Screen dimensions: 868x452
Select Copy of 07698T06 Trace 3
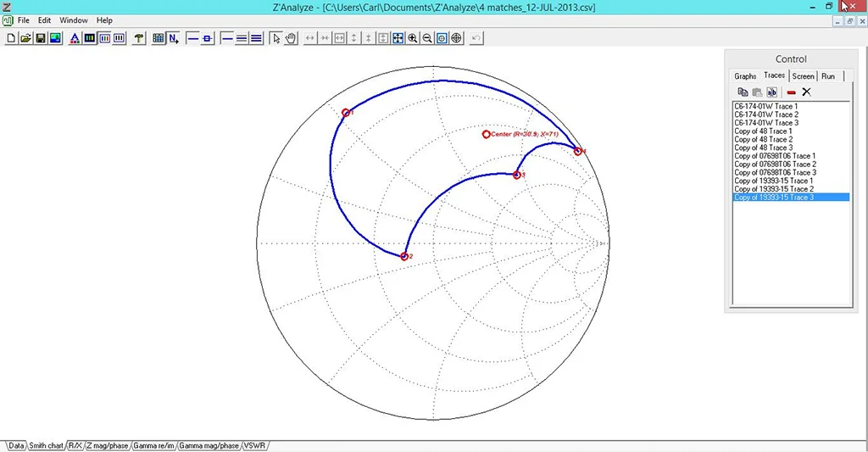pos(791,172)
